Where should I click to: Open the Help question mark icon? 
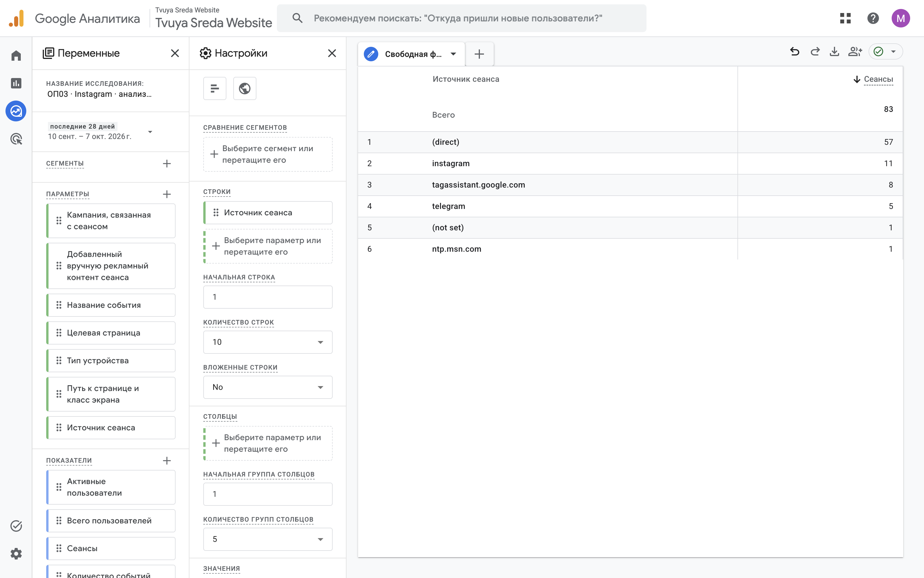pyautogui.click(x=873, y=18)
